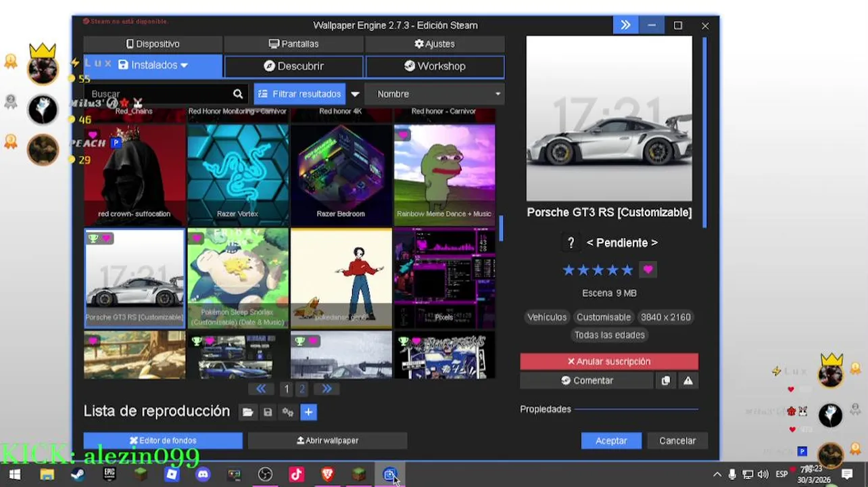Open File Explorer from the taskbar
The image size is (868, 487).
pos(47,475)
